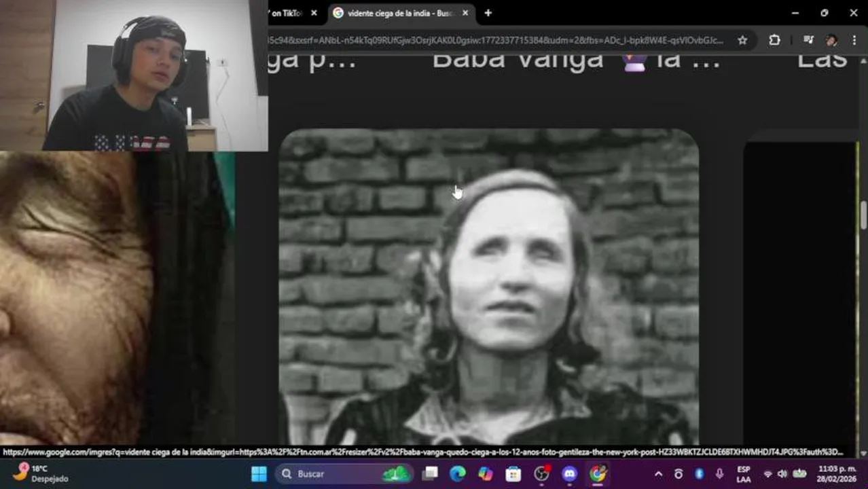Open the dark image result on the right
The height and width of the screenshot is (489, 868).
tap(801, 292)
